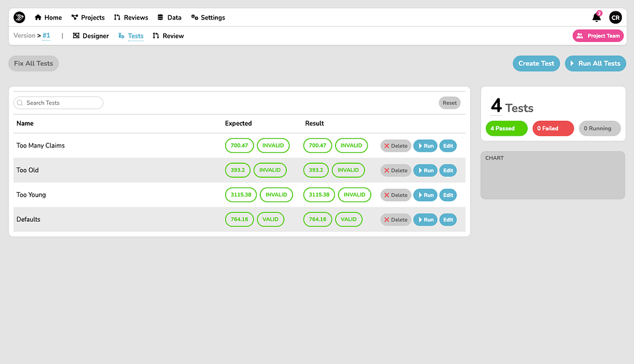Focus the Search Tests field

58,103
